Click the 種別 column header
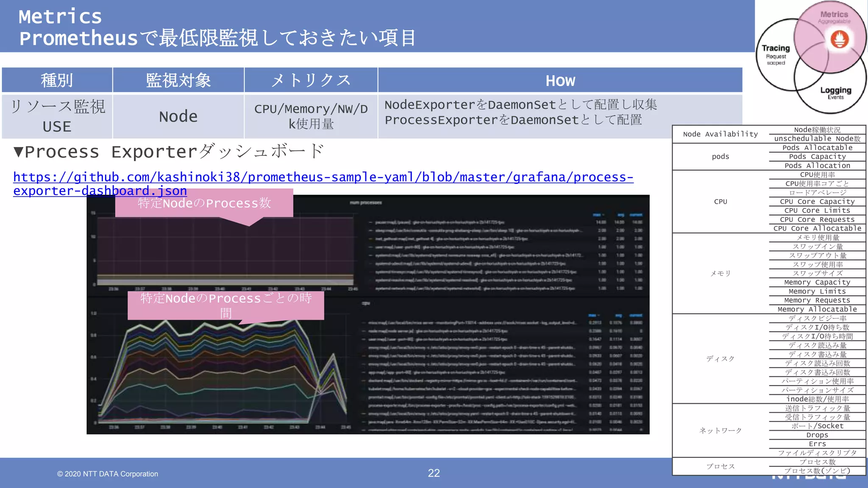Image resolution: width=868 pixels, height=488 pixels. (x=57, y=80)
